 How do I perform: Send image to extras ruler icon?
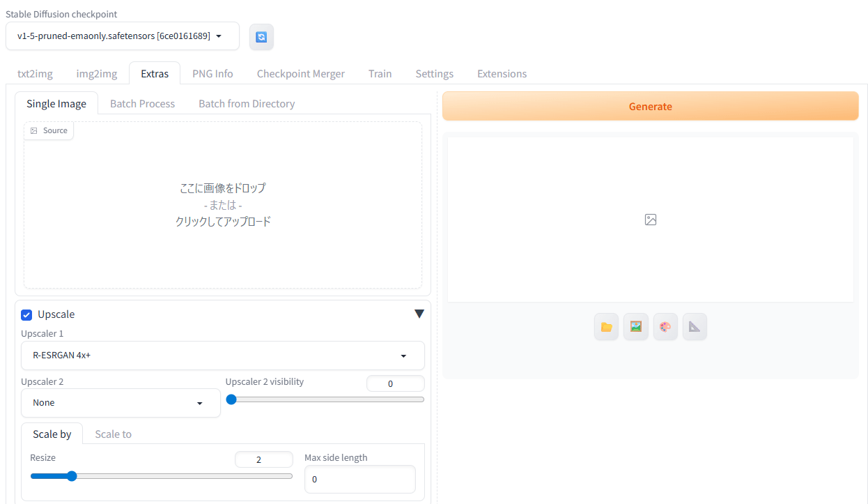695,326
